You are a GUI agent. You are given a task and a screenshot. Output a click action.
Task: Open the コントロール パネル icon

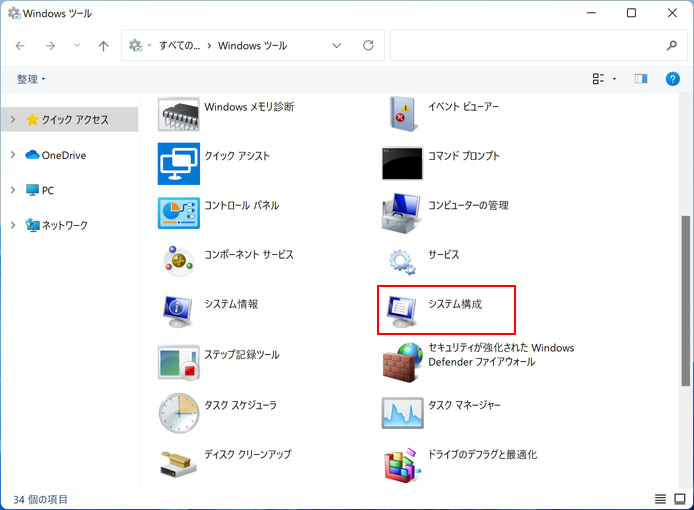178,213
